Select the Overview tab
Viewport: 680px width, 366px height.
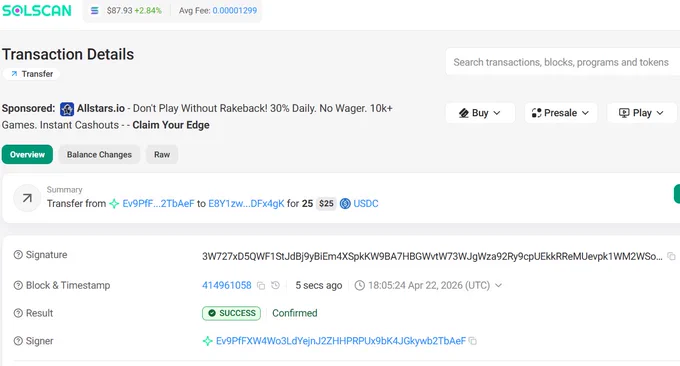[x=27, y=154]
